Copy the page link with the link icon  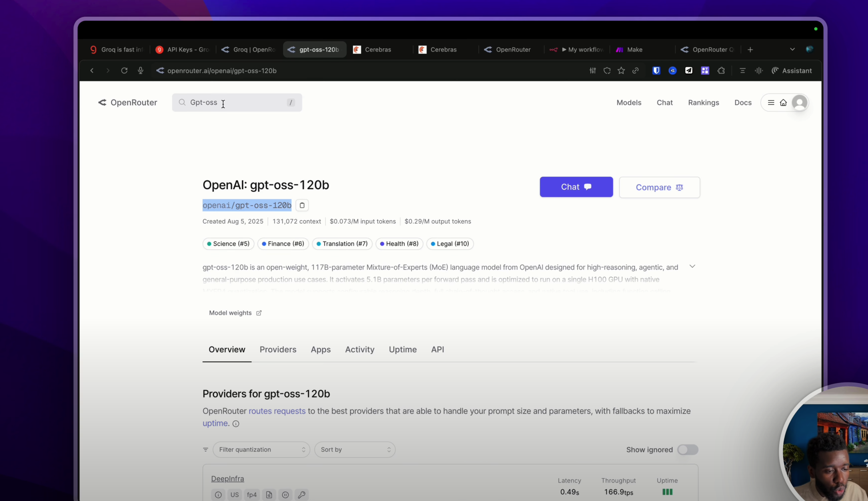(x=635, y=71)
